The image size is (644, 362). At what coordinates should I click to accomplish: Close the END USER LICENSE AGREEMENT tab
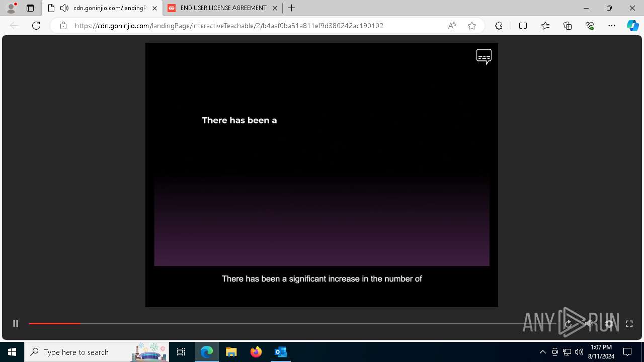tap(275, 8)
